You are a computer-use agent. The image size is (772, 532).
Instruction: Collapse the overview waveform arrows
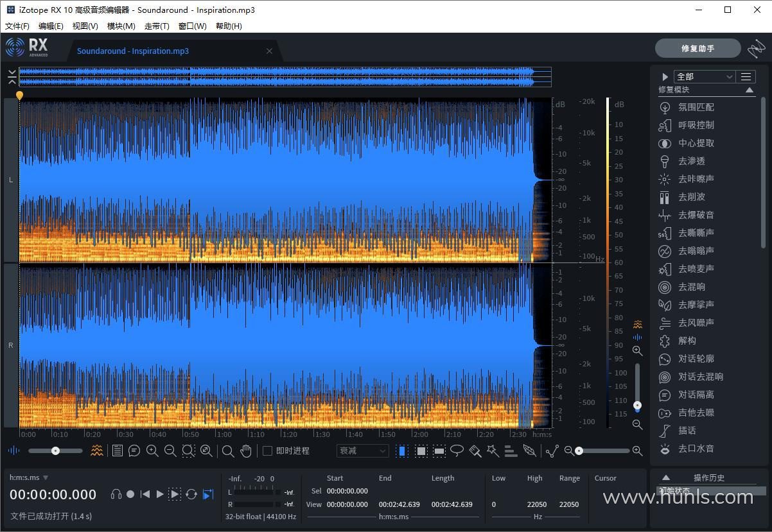tap(12, 77)
